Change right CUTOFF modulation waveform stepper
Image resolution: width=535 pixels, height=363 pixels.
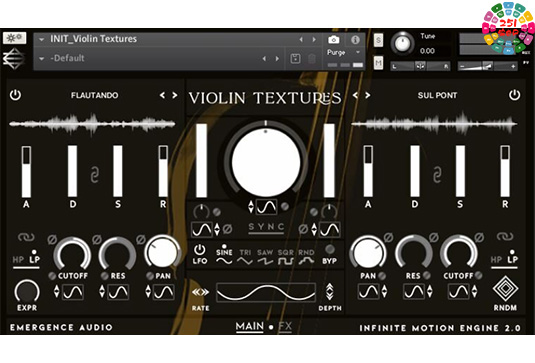tap(475, 292)
